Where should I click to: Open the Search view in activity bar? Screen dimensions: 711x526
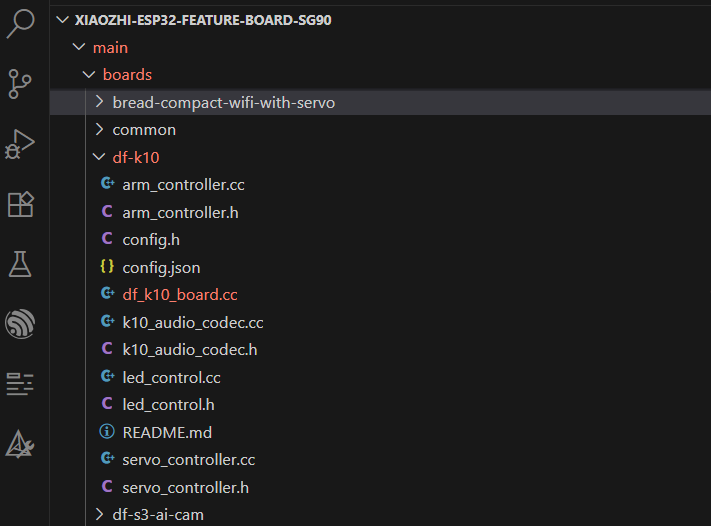coord(21,24)
